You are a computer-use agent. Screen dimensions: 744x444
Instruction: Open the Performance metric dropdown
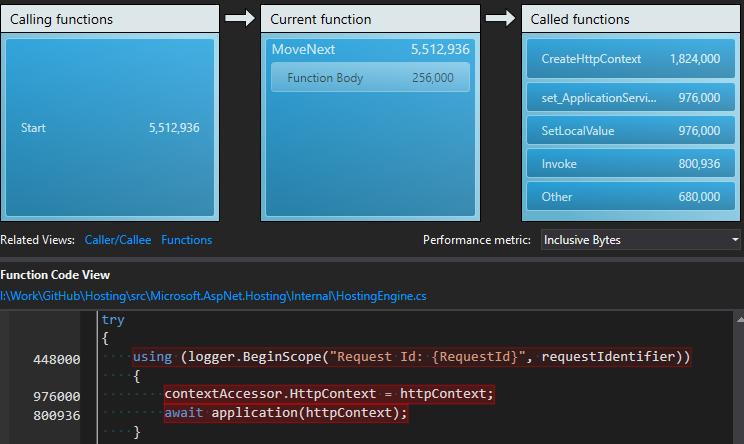pos(640,240)
